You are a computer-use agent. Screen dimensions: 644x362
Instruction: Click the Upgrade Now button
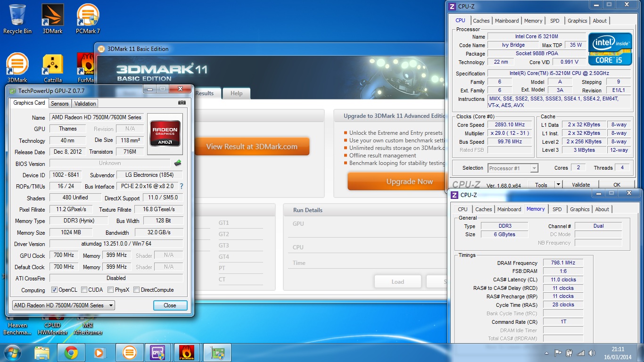click(397, 181)
